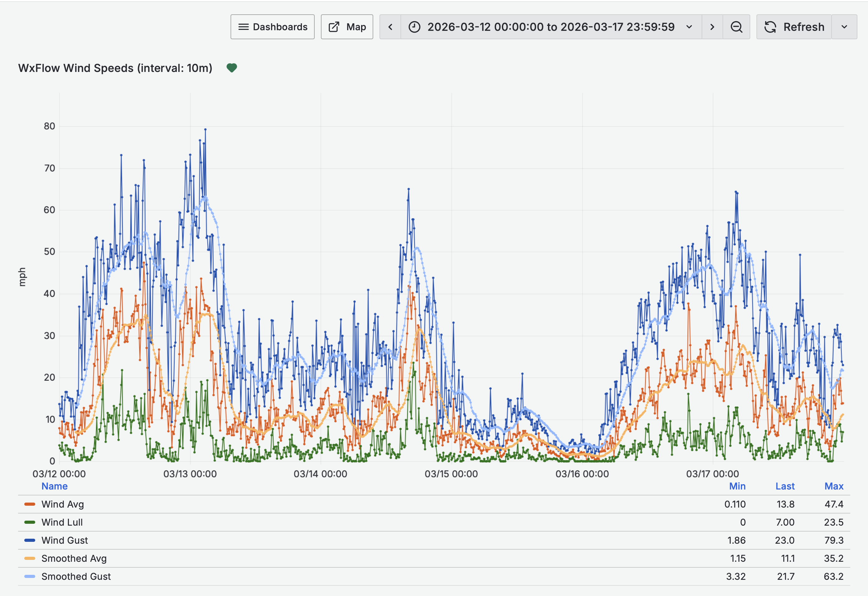Click the Dashboards hamburger menu icon

pos(243,27)
